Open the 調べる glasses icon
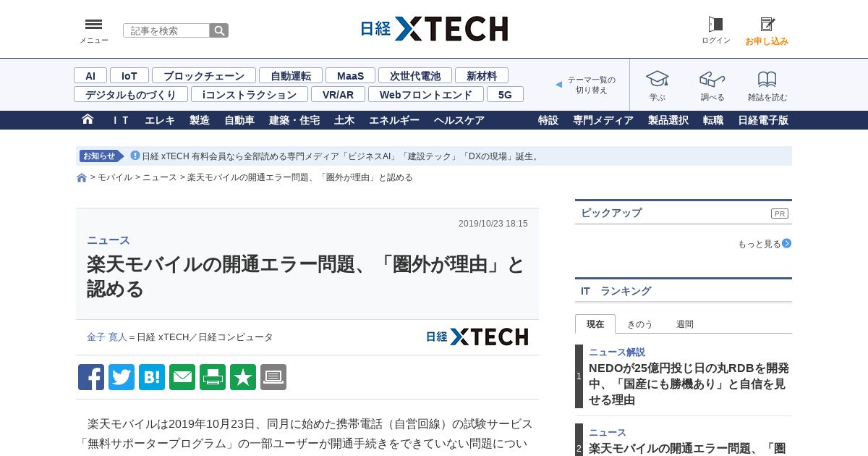 point(712,78)
